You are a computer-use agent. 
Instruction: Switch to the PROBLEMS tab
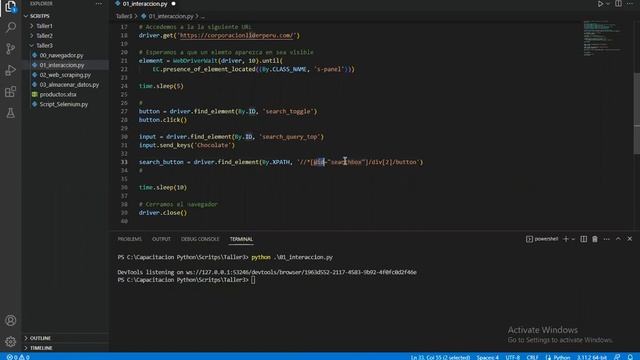point(129,239)
